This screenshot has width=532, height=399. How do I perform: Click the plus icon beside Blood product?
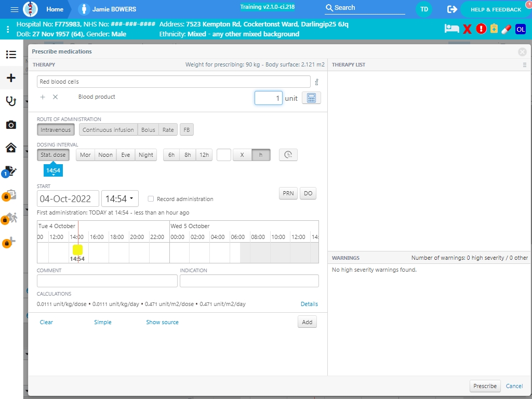tap(43, 97)
